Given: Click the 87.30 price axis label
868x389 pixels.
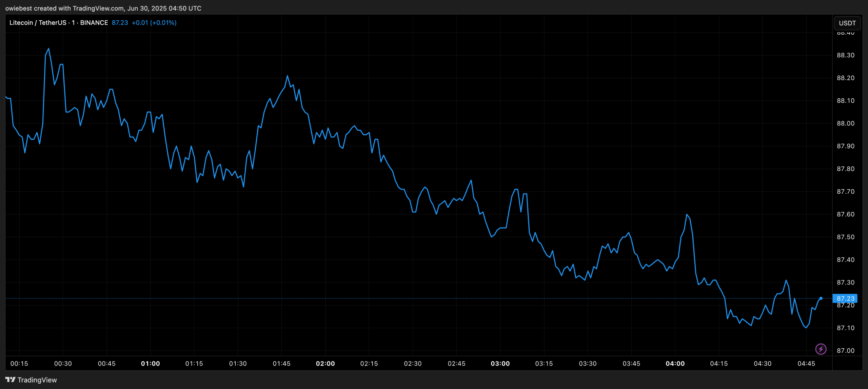Looking at the screenshot, I should click(x=846, y=283).
